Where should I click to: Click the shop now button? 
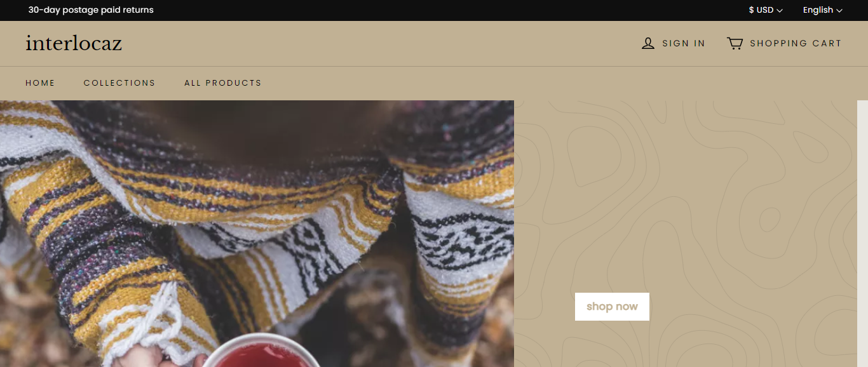coord(612,307)
